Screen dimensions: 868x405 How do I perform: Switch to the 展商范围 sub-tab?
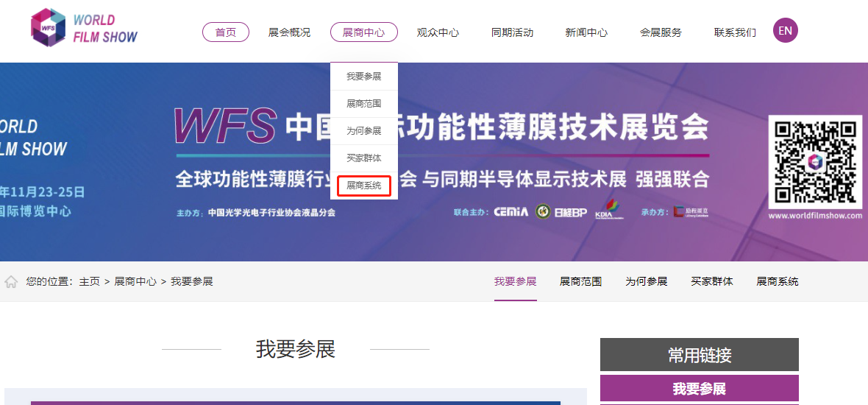(x=580, y=281)
